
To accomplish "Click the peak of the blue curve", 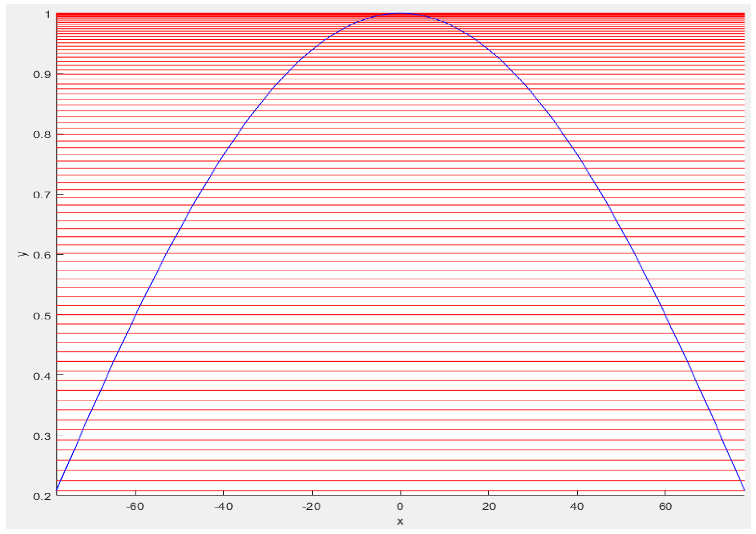I will coord(400,13).
